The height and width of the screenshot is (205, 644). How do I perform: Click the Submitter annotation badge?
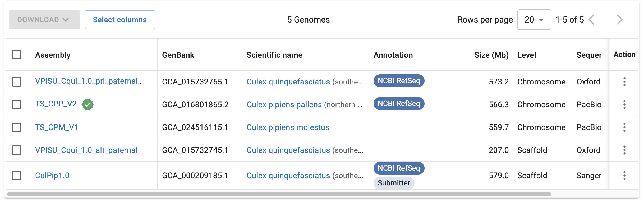tap(394, 183)
